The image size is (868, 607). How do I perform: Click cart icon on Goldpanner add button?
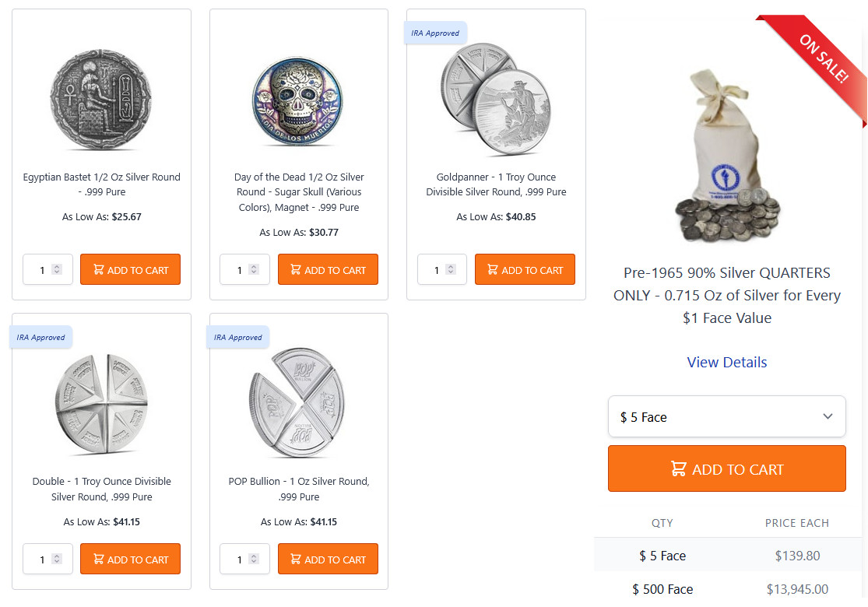pyautogui.click(x=493, y=270)
